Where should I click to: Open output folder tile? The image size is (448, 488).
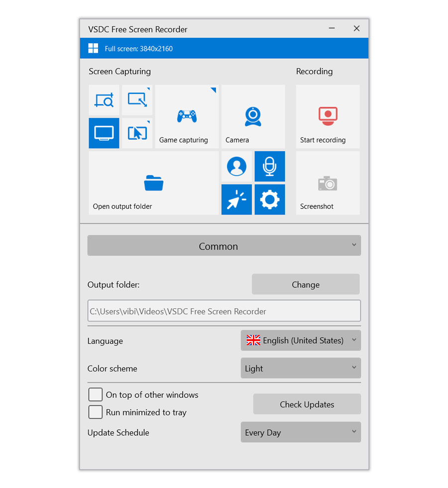(x=154, y=183)
